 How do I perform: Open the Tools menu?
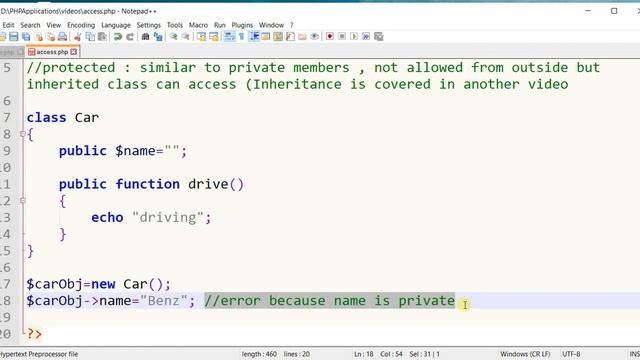[175, 25]
